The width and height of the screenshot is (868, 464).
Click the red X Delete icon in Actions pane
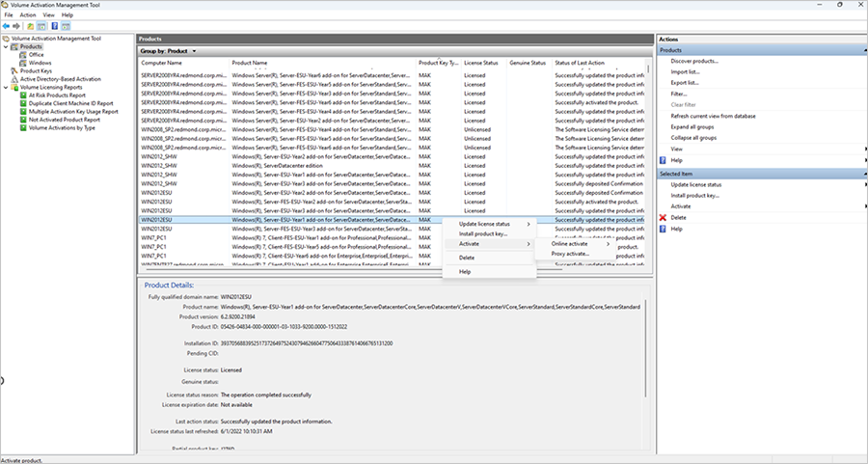pos(663,218)
